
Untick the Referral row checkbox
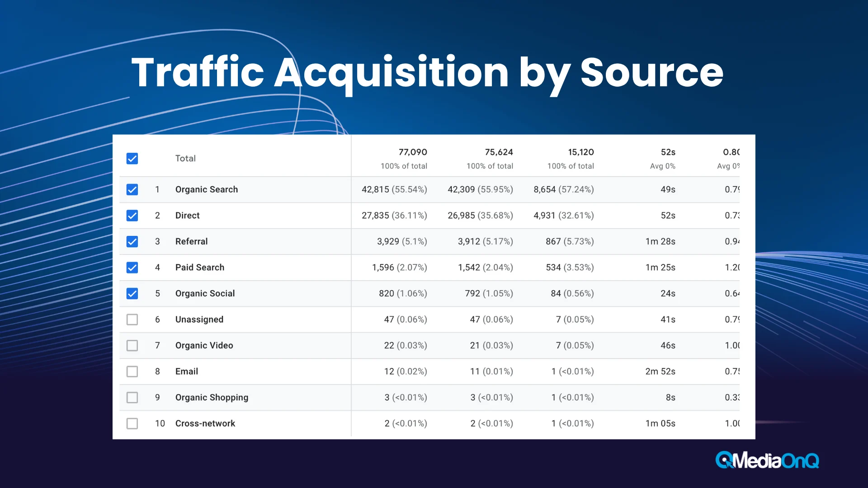pyautogui.click(x=132, y=242)
